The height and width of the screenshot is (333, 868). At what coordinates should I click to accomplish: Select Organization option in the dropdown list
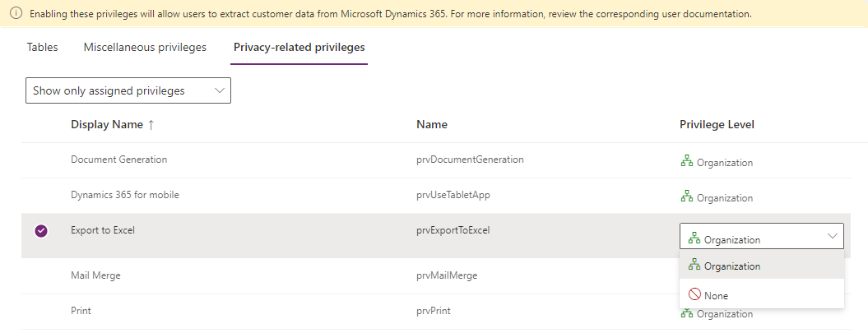(761, 266)
